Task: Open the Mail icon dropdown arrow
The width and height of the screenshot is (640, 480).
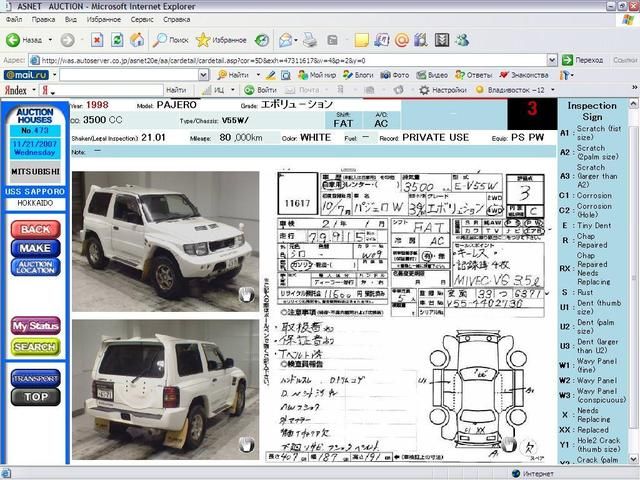Action: (x=296, y=40)
